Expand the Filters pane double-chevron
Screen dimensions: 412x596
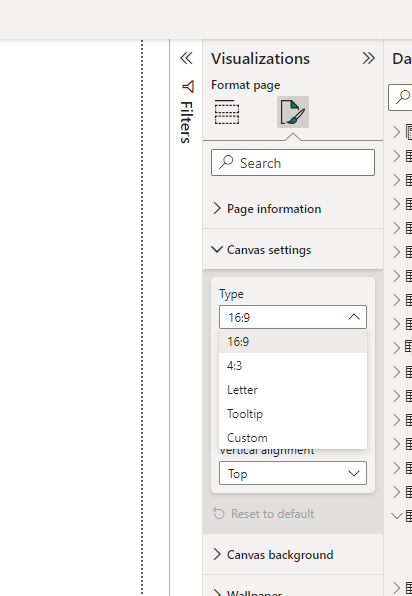click(186, 58)
